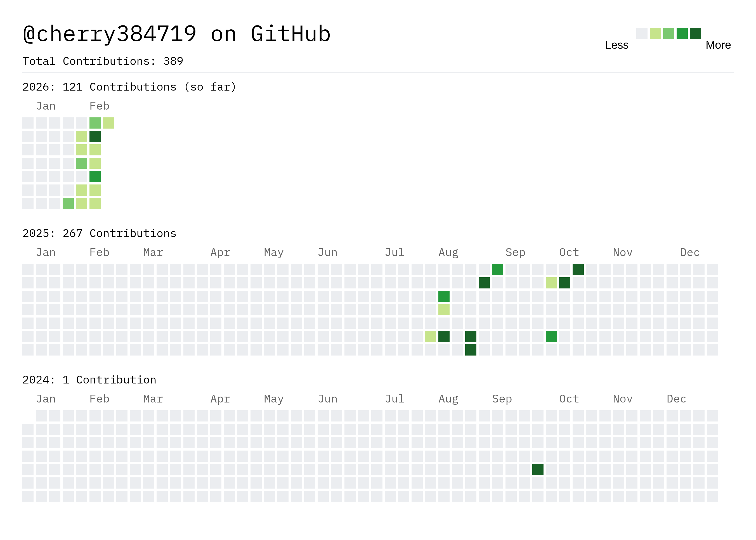Select the 2025: 267 Contributions heading
The width and height of the screenshot is (756, 540).
tap(99, 233)
